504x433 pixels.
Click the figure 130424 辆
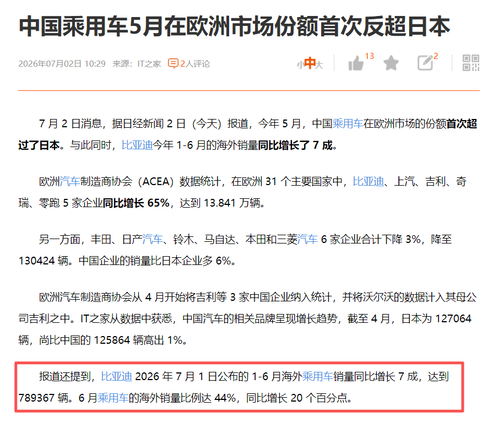click(x=44, y=261)
